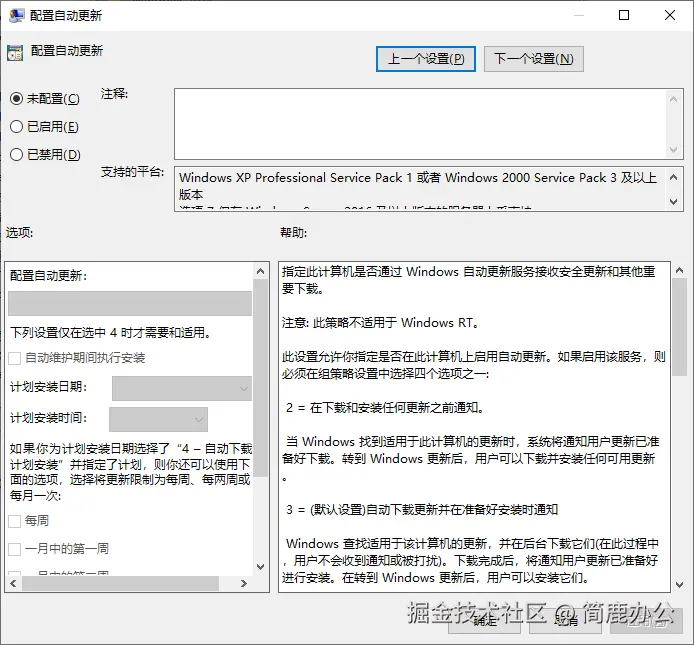The width and height of the screenshot is (694, 645).
Task: Open the 配置自动更新 combo box in 选项
Action: pos(130,303)
